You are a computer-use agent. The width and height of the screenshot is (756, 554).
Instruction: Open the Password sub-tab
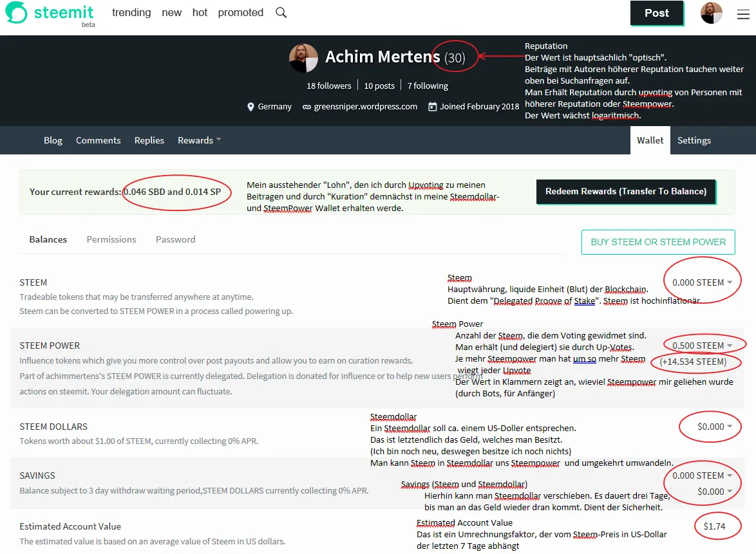point(176,239)
